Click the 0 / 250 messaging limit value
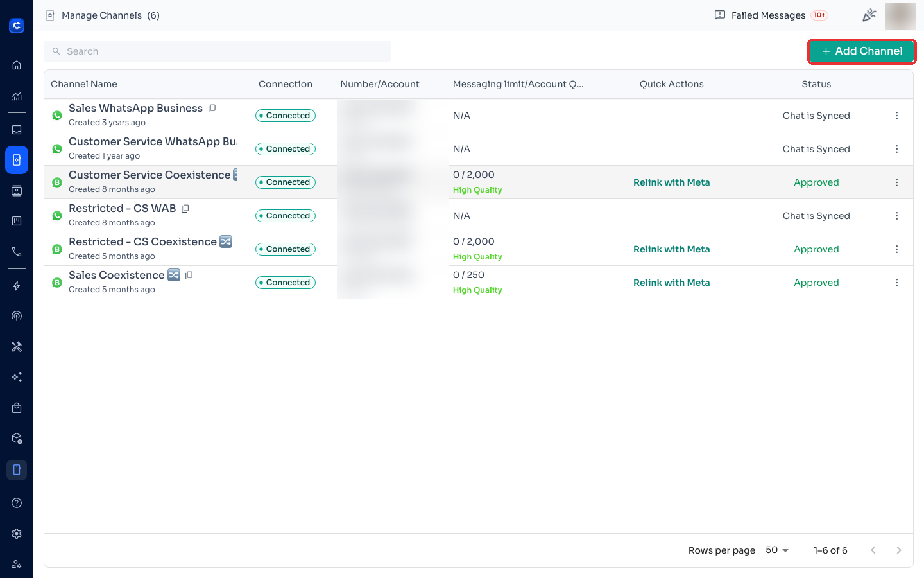This screenshot has width=924, height=578. click(x=468, y=275)
